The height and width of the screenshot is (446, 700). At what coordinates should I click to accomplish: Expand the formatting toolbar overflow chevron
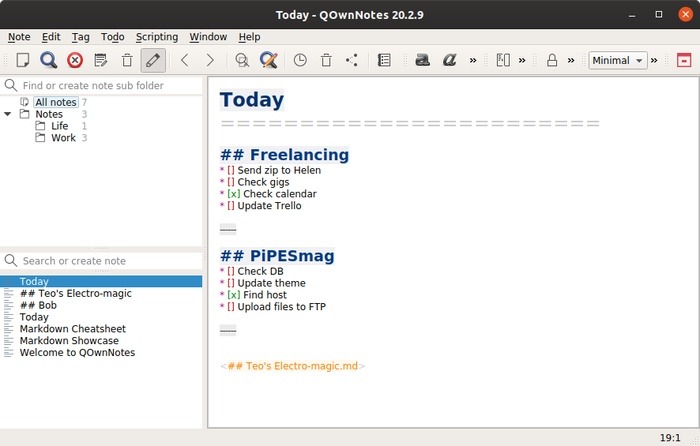click(473, 60)
